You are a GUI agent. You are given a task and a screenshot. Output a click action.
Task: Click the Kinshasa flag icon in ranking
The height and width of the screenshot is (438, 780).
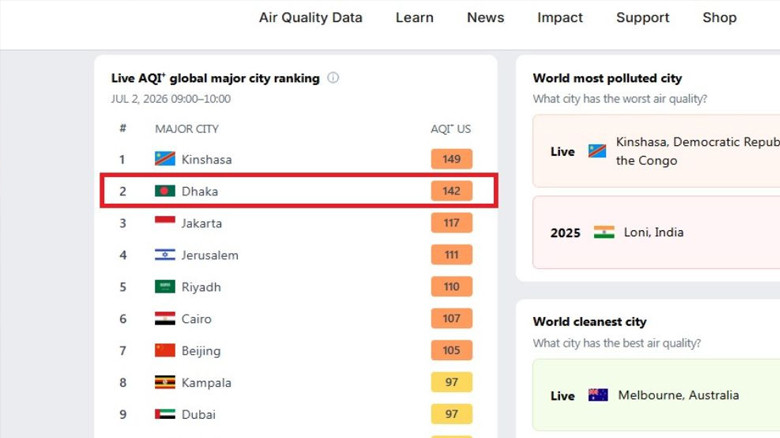pos(165,159)
